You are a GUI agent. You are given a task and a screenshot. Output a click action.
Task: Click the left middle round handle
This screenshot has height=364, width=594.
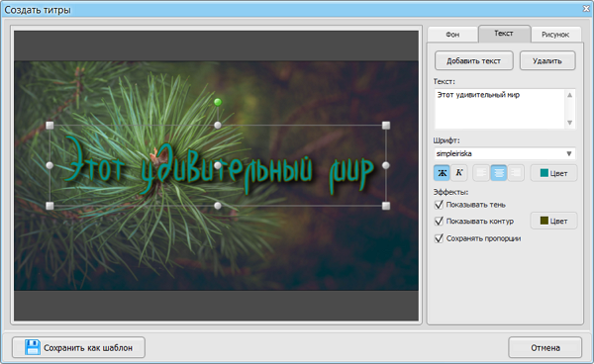49,165
